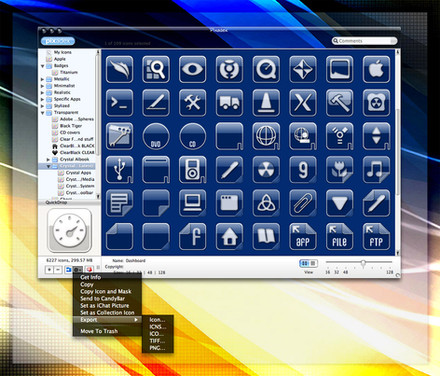This screenshot has height=376, width=440.
Task: Collapse the highlighted Crystal folder
Action: click(x=48, y=166)
